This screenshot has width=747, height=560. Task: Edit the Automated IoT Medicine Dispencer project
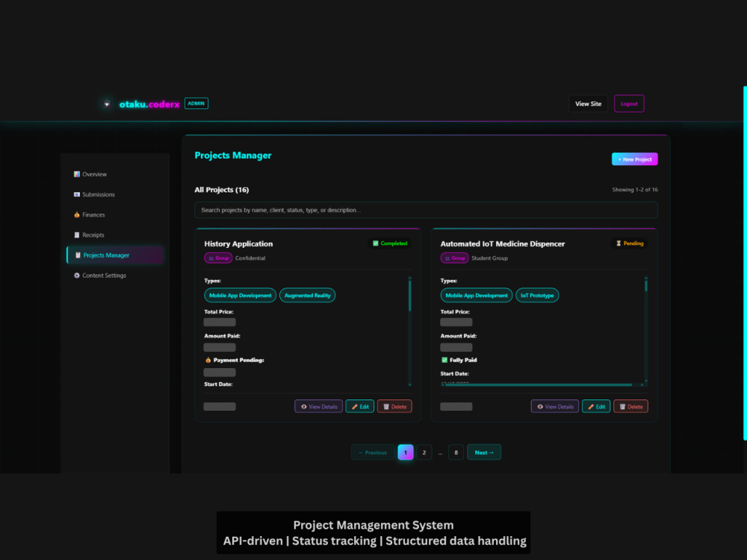pos(596,407)
